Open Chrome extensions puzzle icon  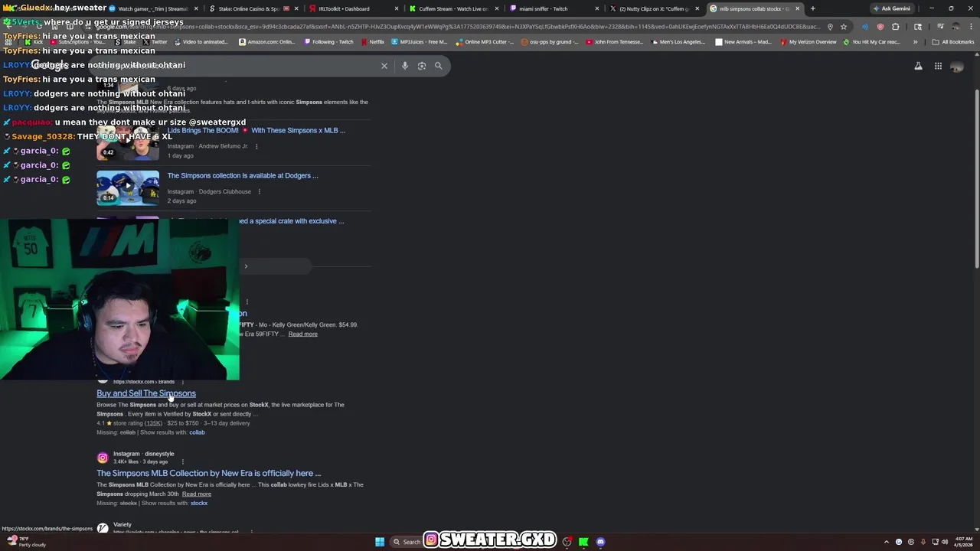[x=896, y=27]
